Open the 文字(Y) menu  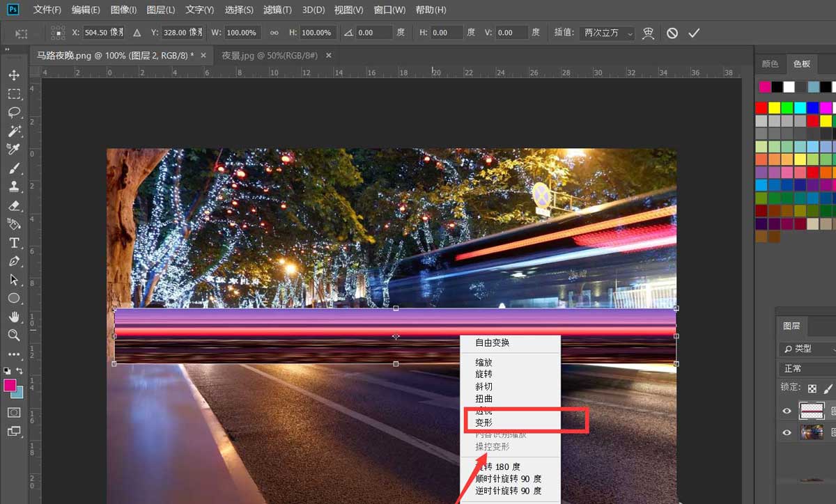(x=200, y=10)
